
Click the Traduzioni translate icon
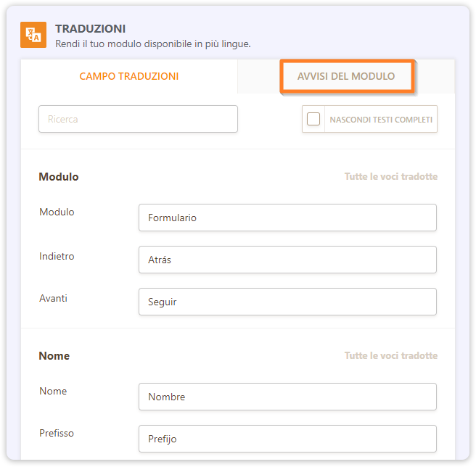coord(33,35)
